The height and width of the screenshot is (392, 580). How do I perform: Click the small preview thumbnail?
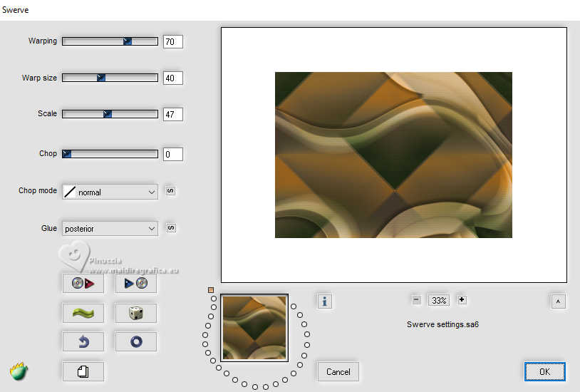point(254,328)
